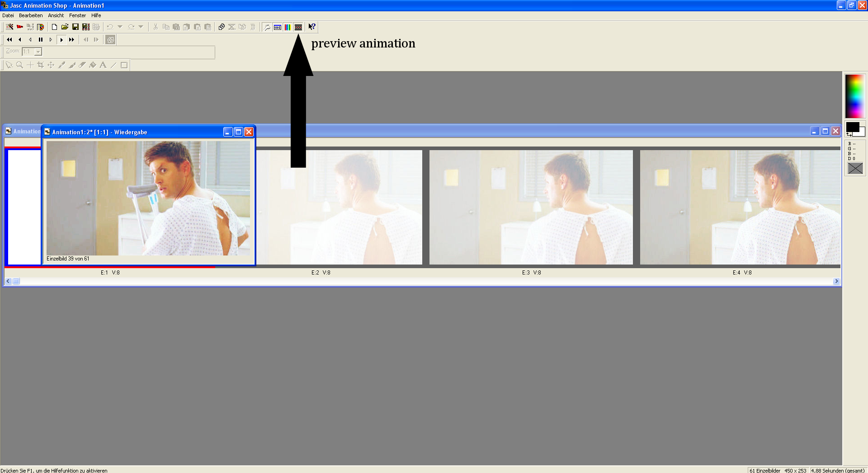Open the Browse files icon

tap(40, 27)
